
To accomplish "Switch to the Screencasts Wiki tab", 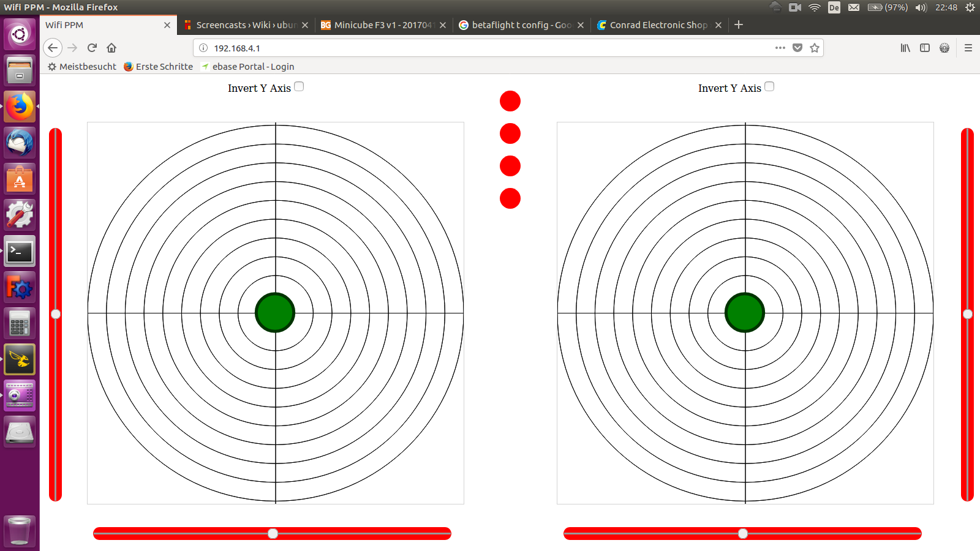I will [246, 25].
